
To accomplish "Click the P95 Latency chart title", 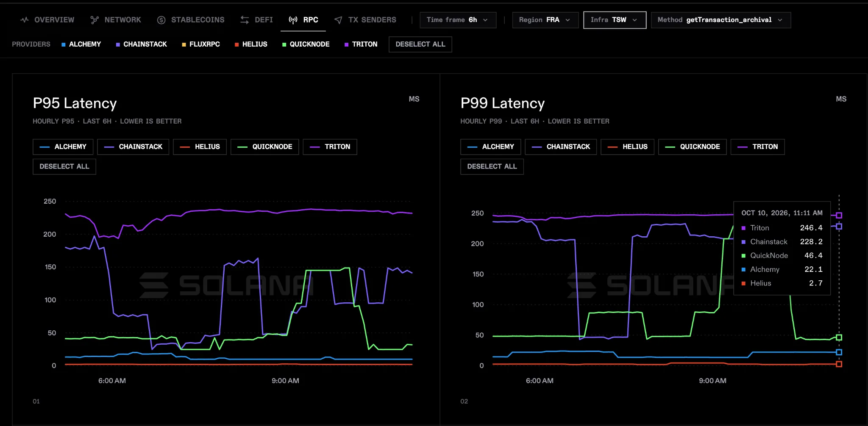I will (x=75, y=103).
